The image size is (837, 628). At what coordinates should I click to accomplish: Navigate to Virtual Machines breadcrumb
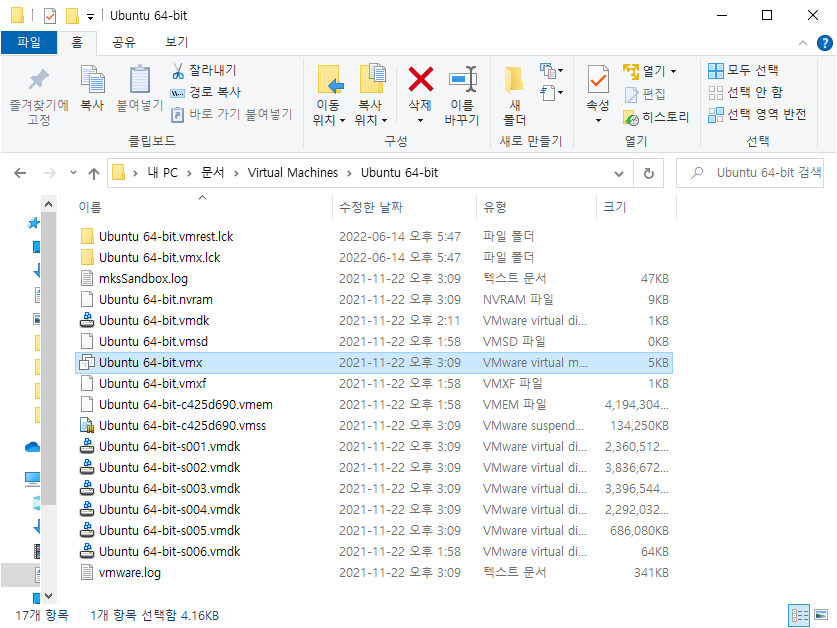[x=293, y=172]
